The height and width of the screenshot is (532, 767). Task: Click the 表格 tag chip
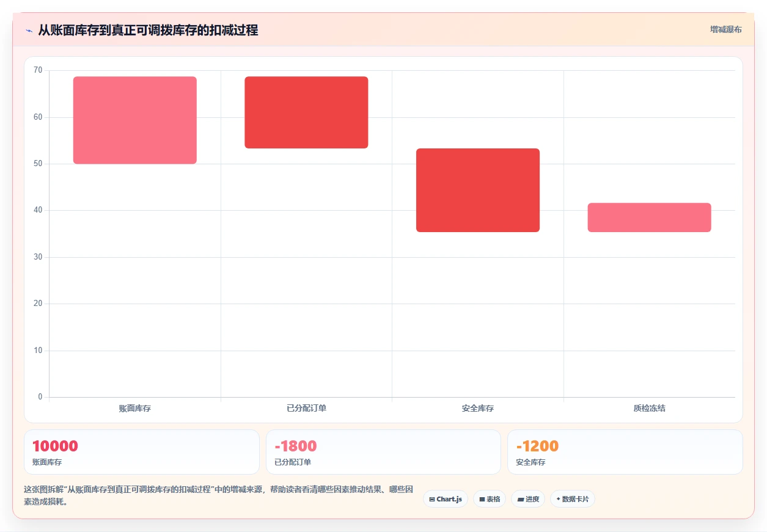click(489, 499)
